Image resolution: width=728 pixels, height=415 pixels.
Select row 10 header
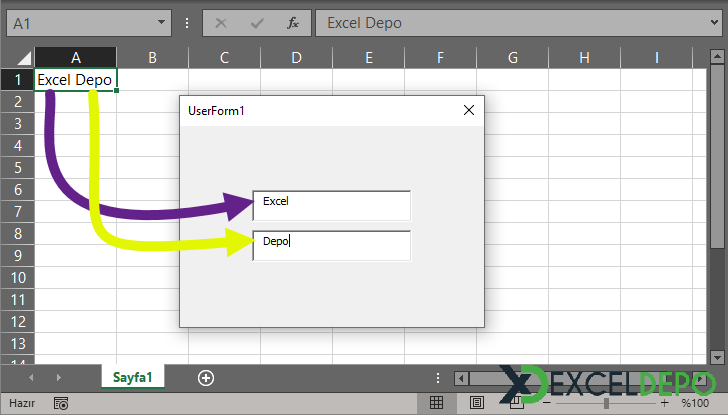point(18,278)
